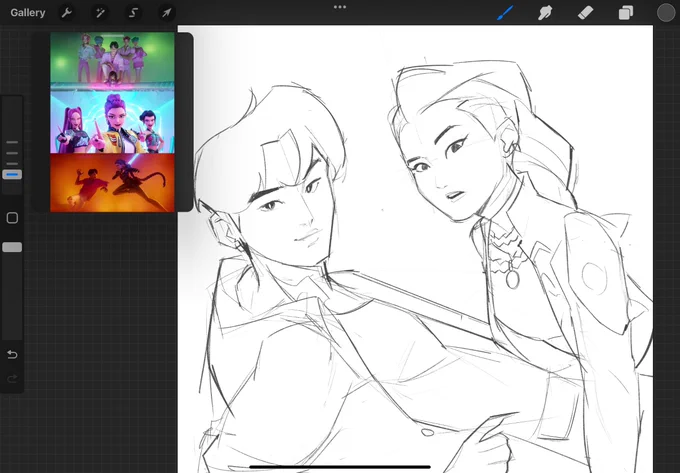Open the Gallery
The height and width of the screenshot is (473, 680).
(28, 13)
